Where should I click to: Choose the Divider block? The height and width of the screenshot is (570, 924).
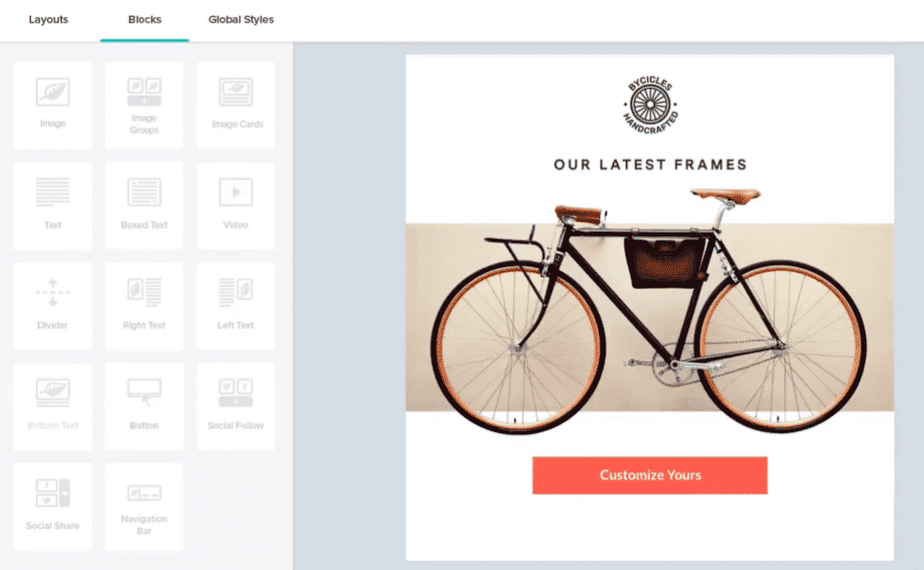52,306
